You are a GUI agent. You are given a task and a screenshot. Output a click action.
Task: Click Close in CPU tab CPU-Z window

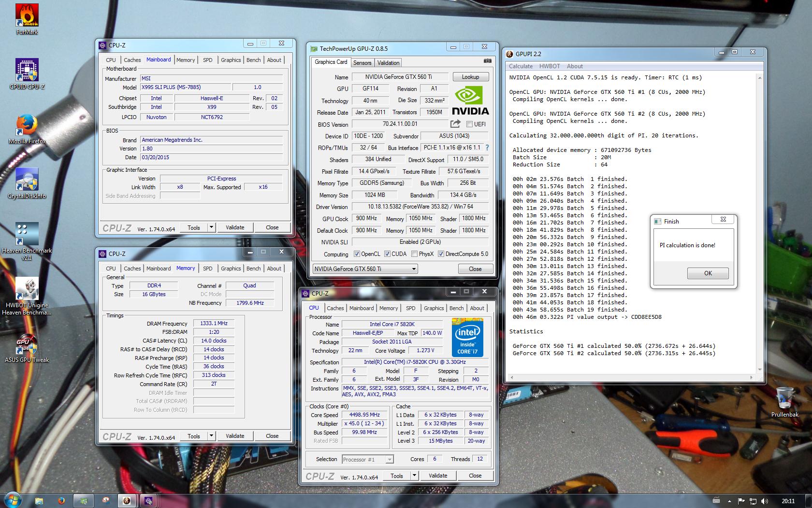pos(475,476)
